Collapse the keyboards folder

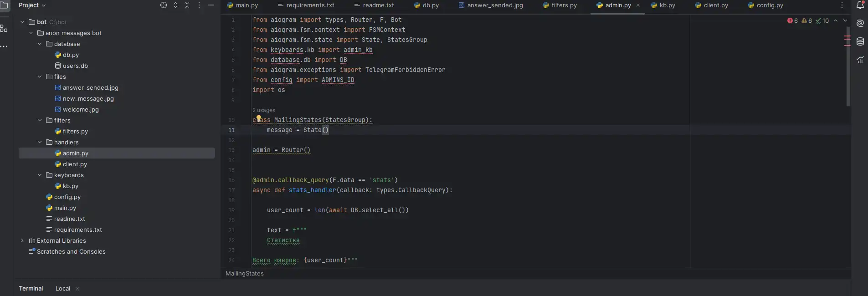(x=40, y=175)
